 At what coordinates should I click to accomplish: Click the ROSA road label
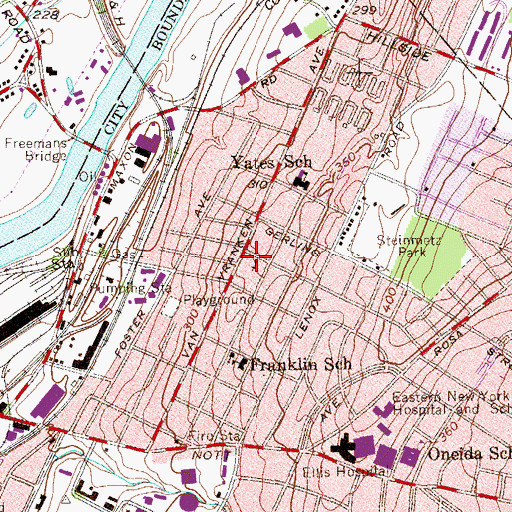point(449,342)
